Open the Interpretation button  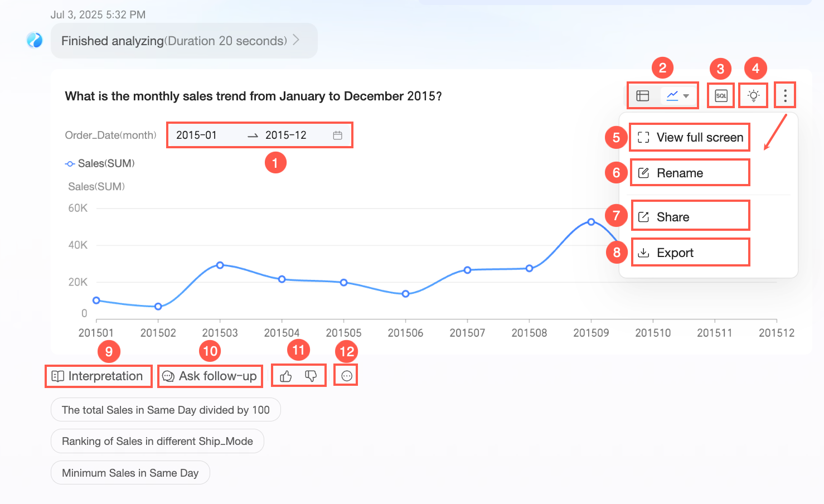[x=98, y=376]
